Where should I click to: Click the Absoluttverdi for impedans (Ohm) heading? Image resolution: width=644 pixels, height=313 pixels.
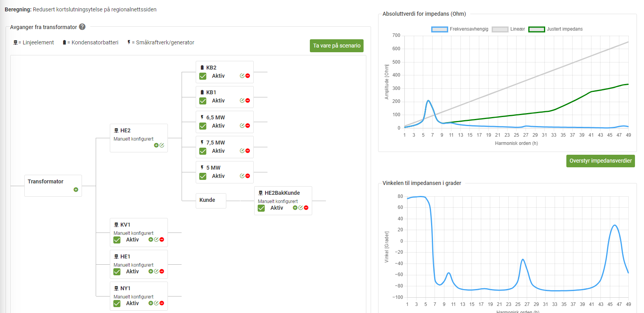(424, 14)
